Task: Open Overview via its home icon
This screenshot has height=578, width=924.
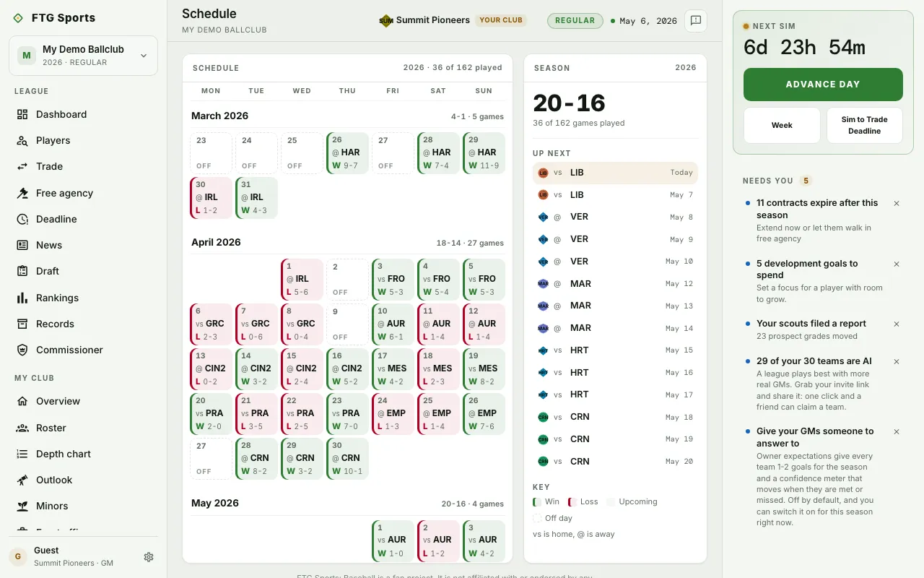Action: [22, 401]
